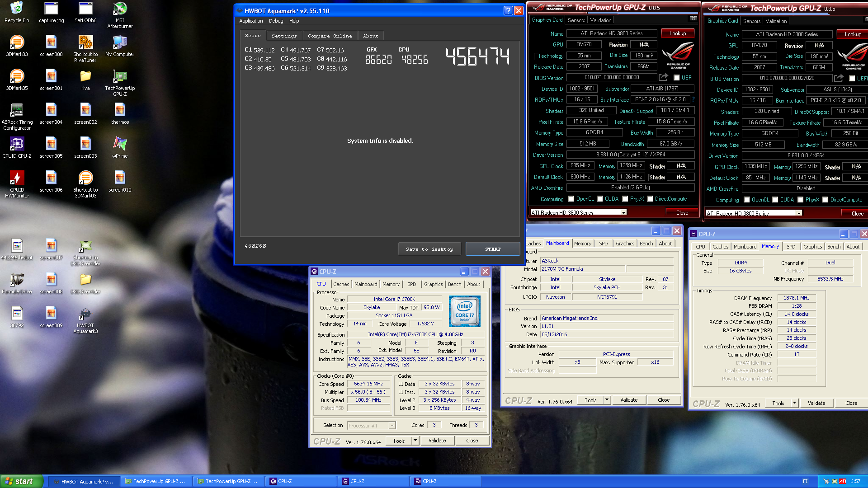Launch CPUID CPU-Z desktop icon
868x488 pixels.
17,148
